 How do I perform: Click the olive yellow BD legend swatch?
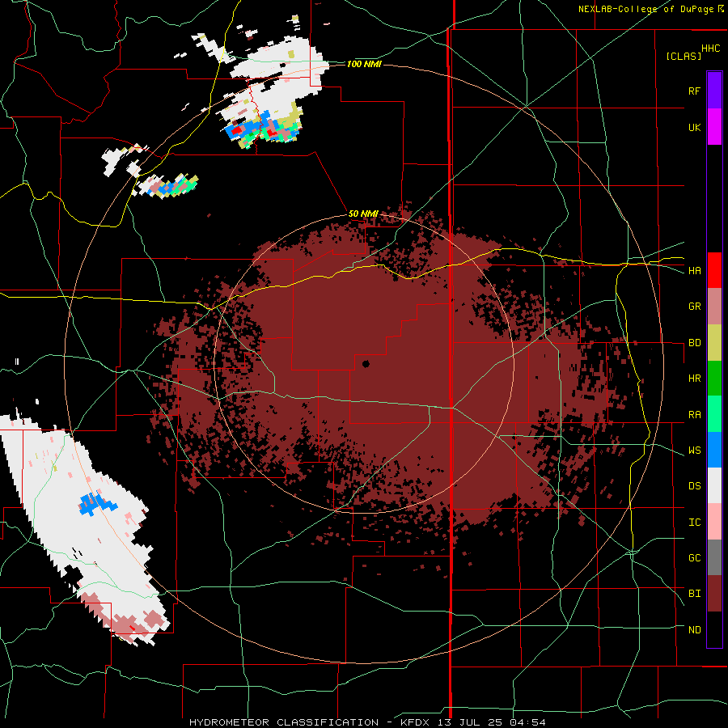(714, 342)
